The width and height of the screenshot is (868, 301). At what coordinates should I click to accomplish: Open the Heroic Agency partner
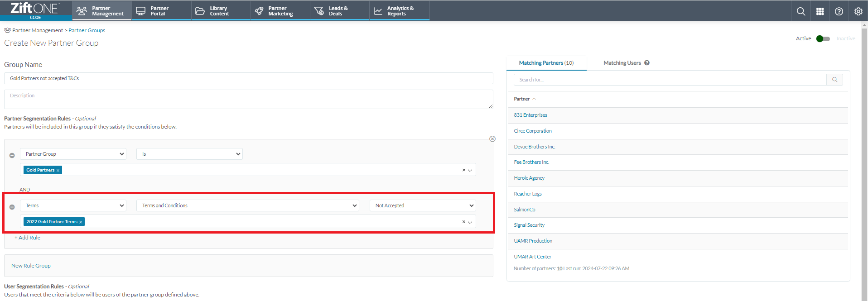(529, 178)
